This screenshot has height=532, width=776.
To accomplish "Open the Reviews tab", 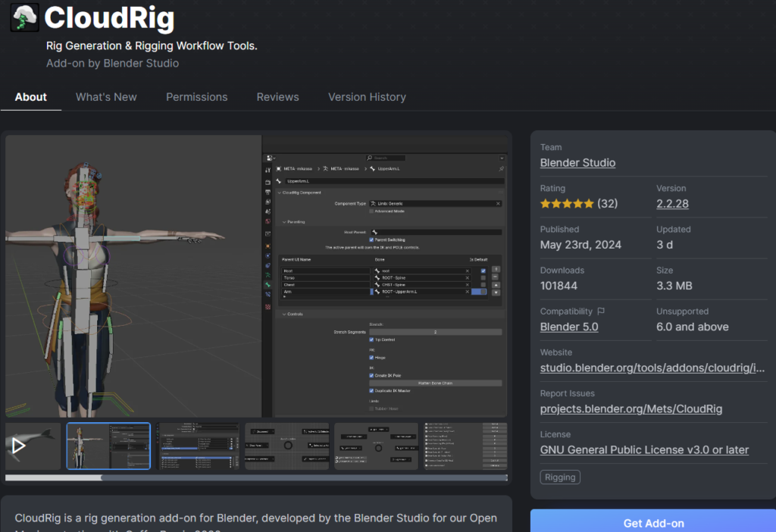I will point(277,97).
